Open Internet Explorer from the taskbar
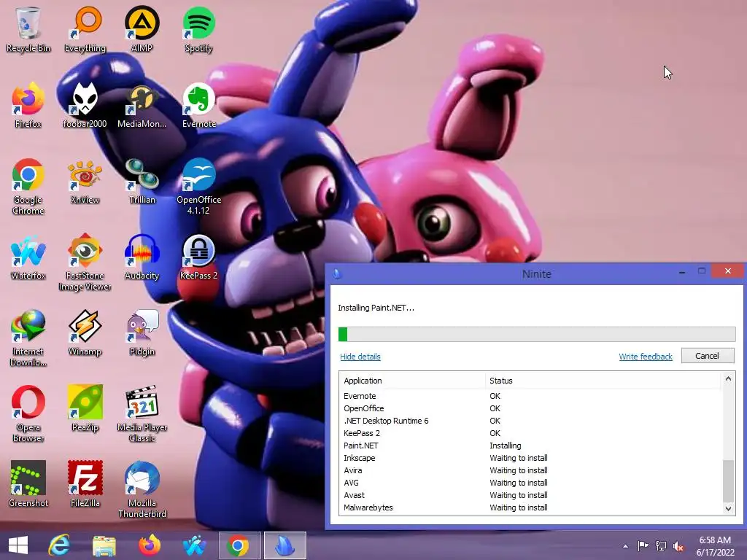The width and height of the screenshot is (747, 560). [59, 545]
